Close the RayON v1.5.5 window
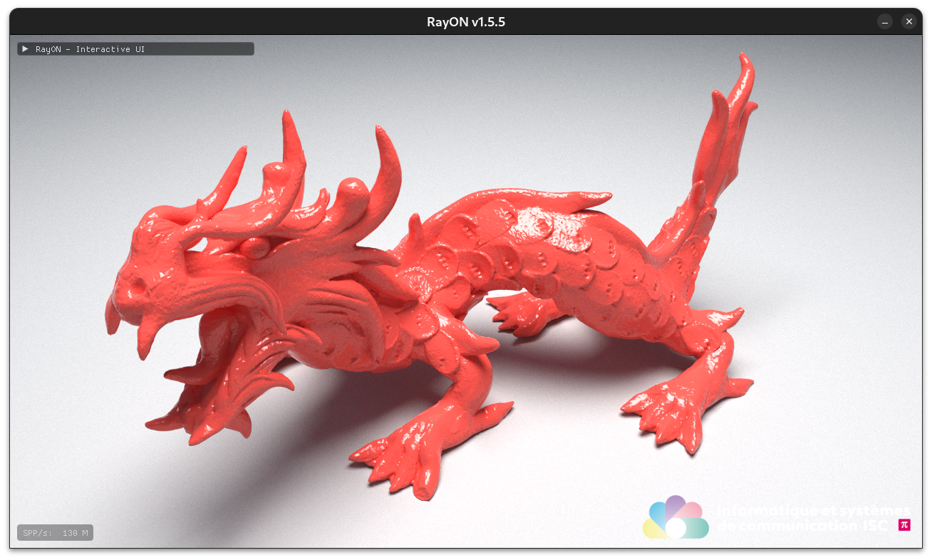Viewport: 932px width, 560px height. click(908, 21)
